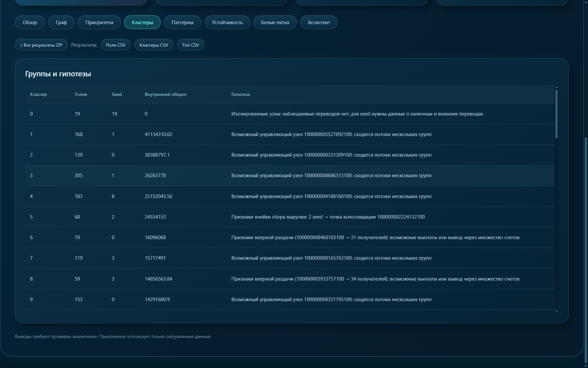Select the Кластеры tab
The width and height of the screenshot is (588, 368).
coord(142,22)
